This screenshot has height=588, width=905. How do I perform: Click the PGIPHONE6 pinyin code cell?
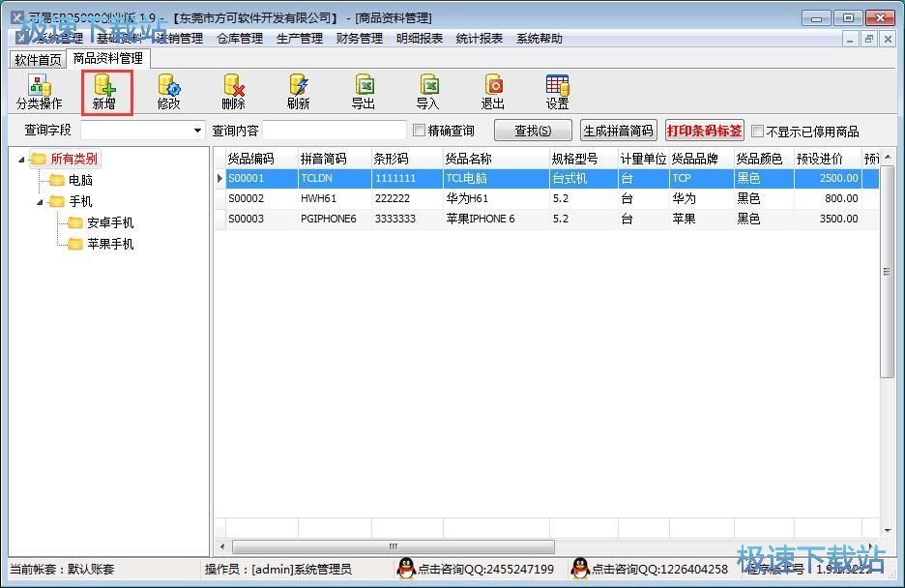(x=335, y=219)
